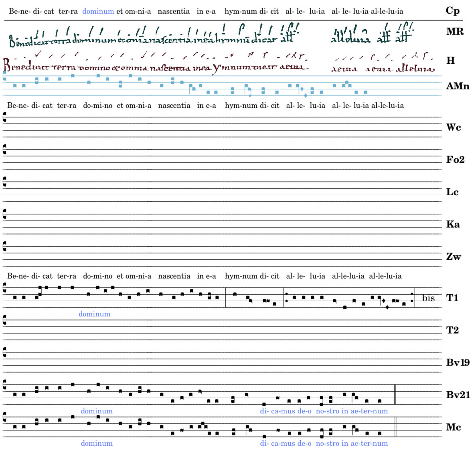Click the clef on the Bv21 staff
Viewport: 476px width, 449px height.
(5, 384)
